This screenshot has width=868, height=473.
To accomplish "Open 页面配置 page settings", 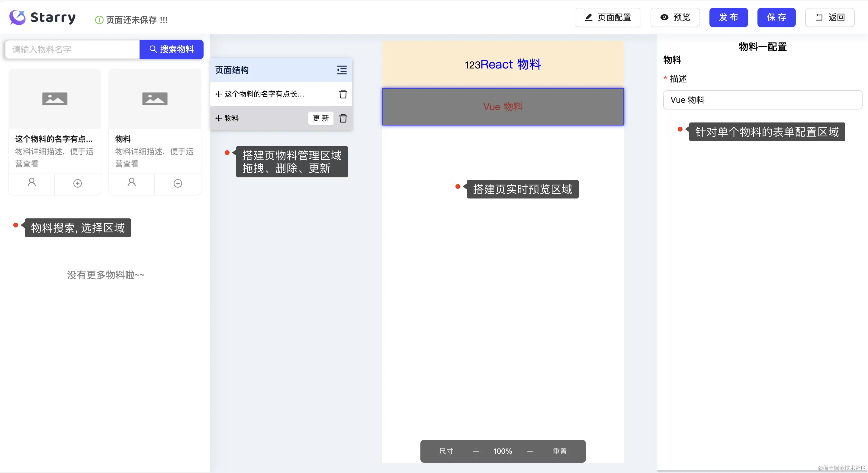I will [x=608, y=17].
